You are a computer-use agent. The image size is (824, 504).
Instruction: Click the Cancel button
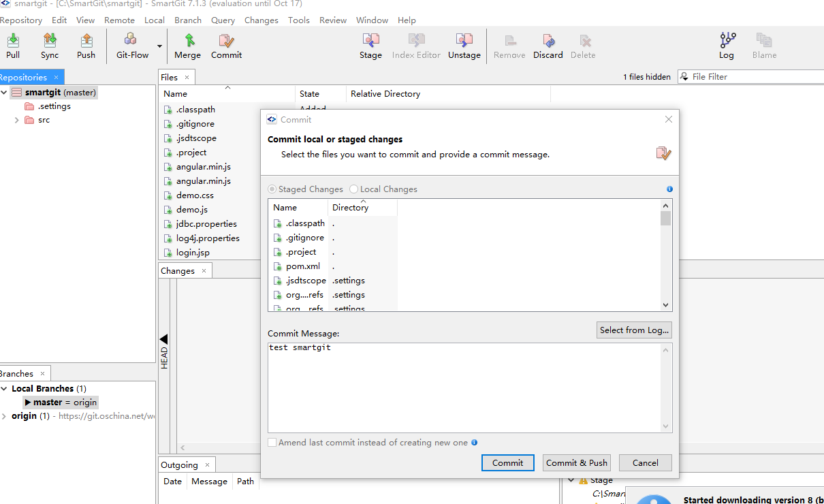pyautogui.click(x=646, y=462)
